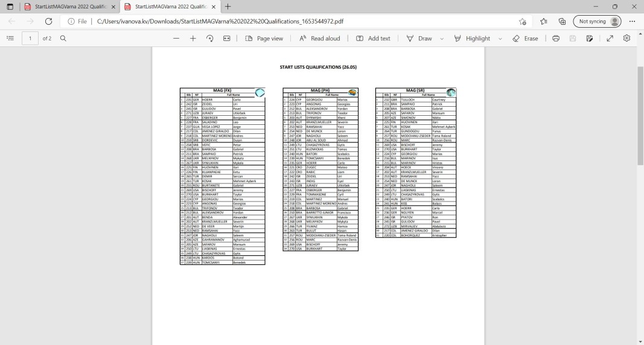Viewport: 644px width, 345px height.
Task: Enter full screen mode for the PDF
Action: coord(610,39)
